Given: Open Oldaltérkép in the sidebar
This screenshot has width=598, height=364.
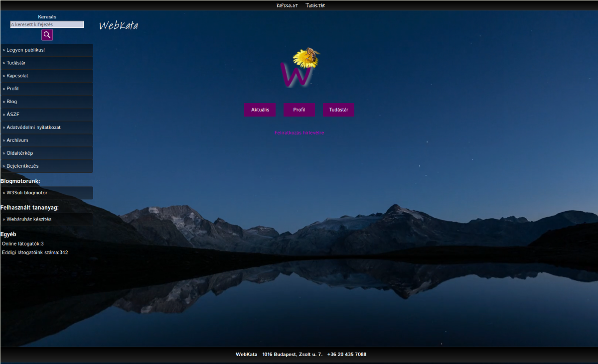Looking at the screenshot, I should (x=19, y=153).
